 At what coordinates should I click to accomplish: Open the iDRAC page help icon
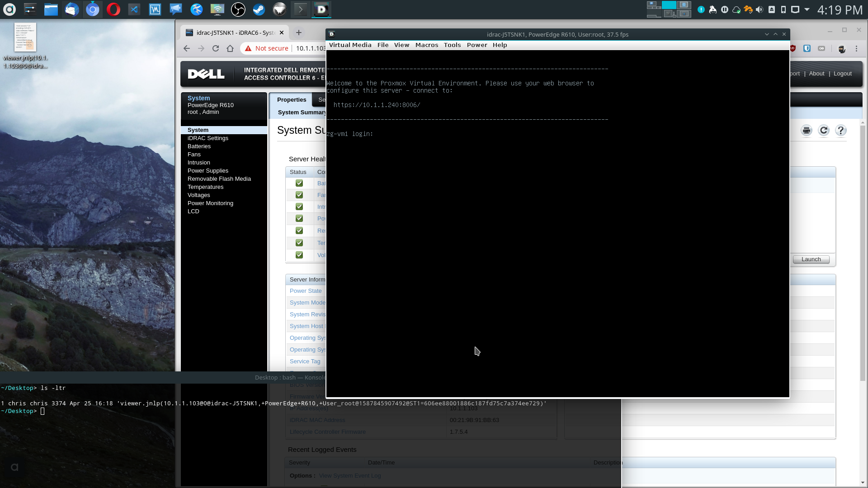tap(841, 131)
